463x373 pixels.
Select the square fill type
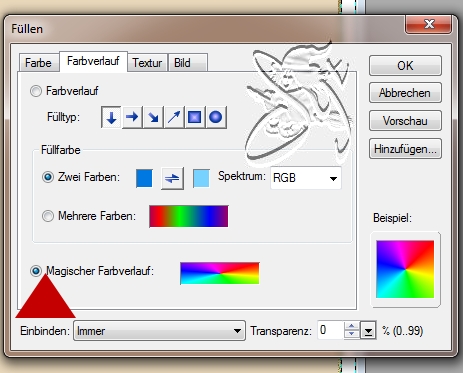tap(195, 117)
